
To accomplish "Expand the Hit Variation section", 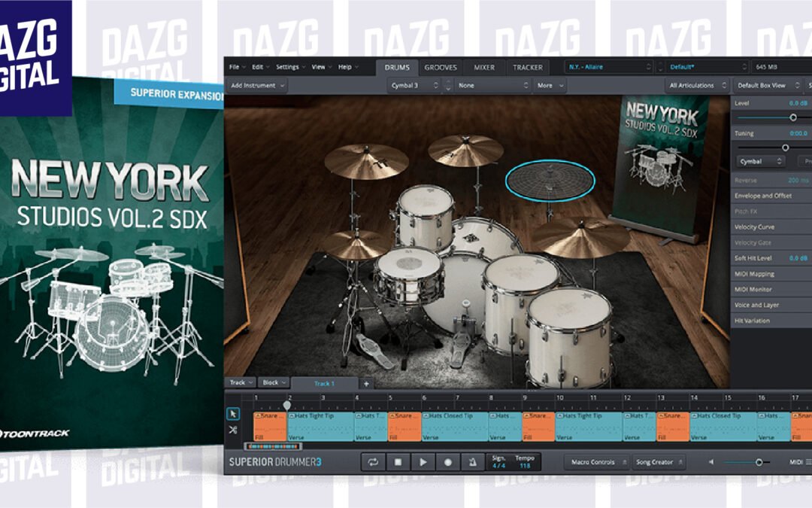I will (x=771, y=321).
